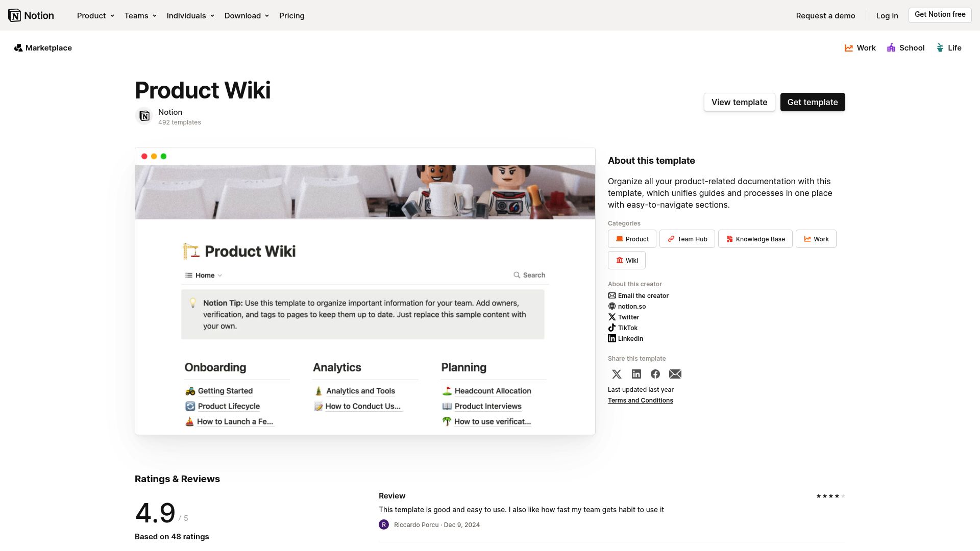The image size is (980, 551).
Task: Click the open book icon by Product Interviews
Action: click(447, 407)
